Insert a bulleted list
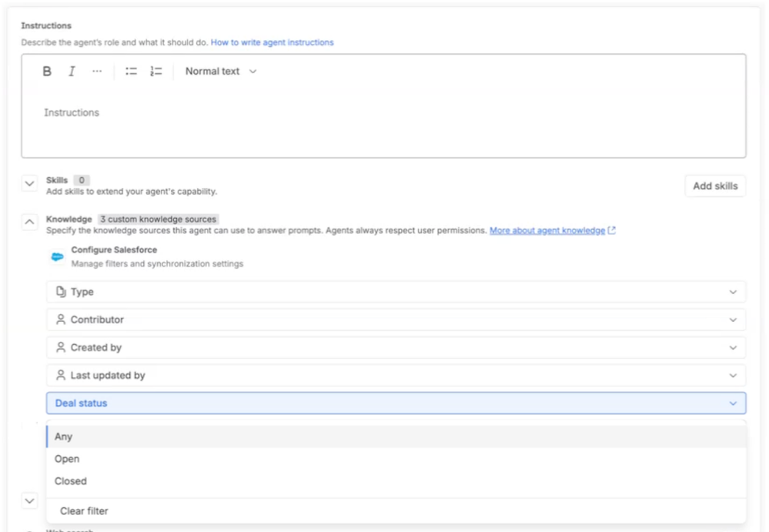 (131, 72)
